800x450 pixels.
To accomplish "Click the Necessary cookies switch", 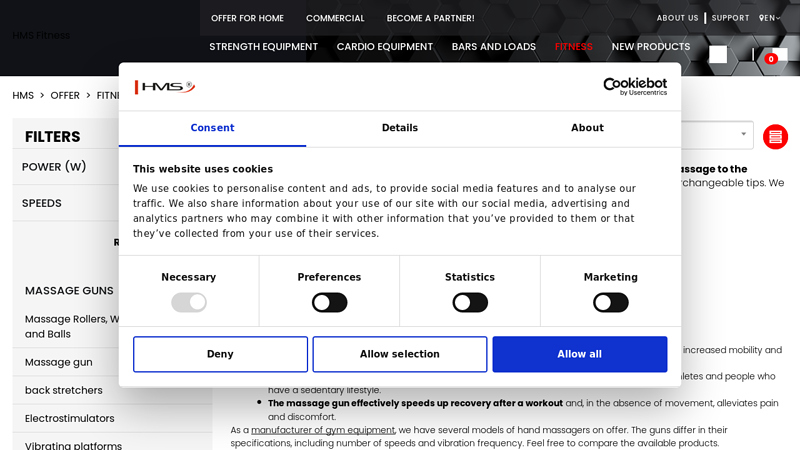I will pos(189,303).
